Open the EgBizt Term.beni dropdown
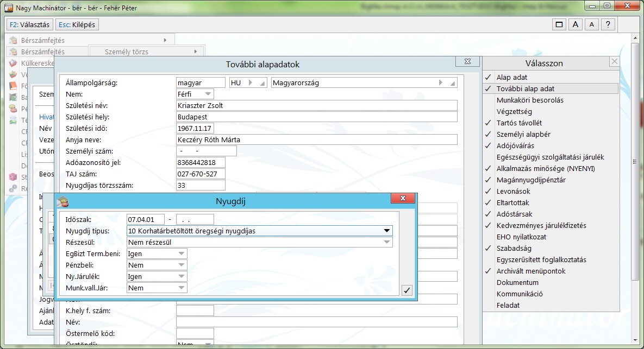The height and width of the screenshot is (349, 644). (181, 254)
